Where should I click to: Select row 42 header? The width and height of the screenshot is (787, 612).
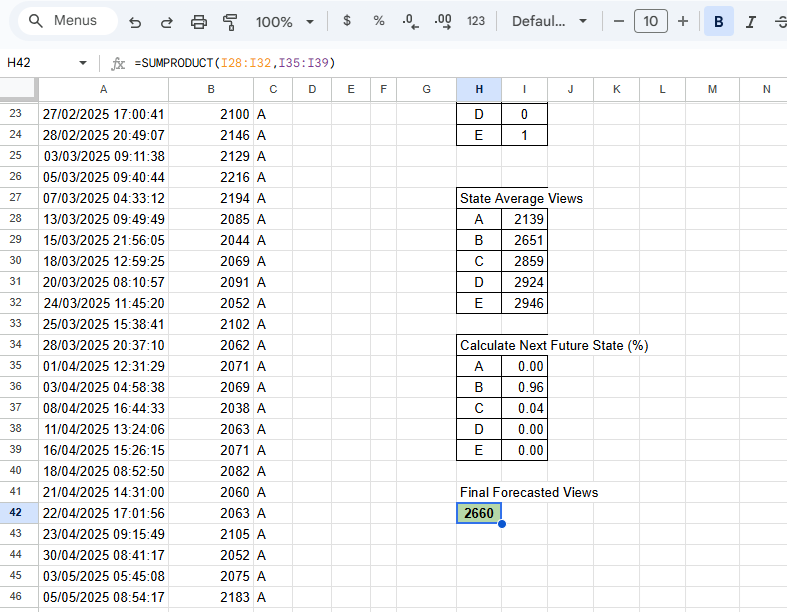tap(15, 513)
